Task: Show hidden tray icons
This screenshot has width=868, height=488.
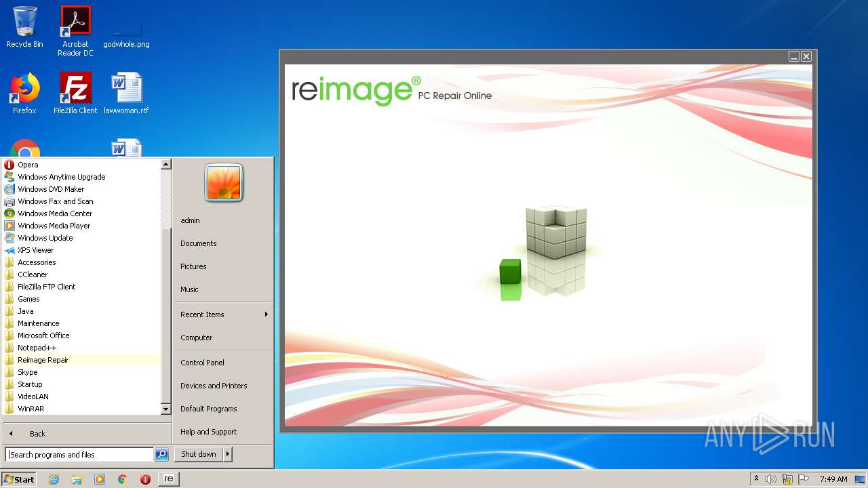Action: tap(757, 479)
